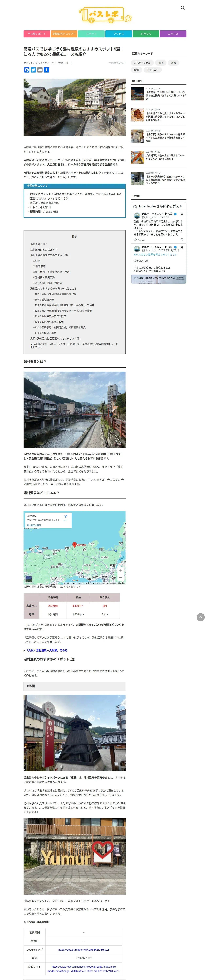This screenshot has width=210, height=980.
Task: Open the X logo on the 2021年11月26日 post
Action: point(182,247)
